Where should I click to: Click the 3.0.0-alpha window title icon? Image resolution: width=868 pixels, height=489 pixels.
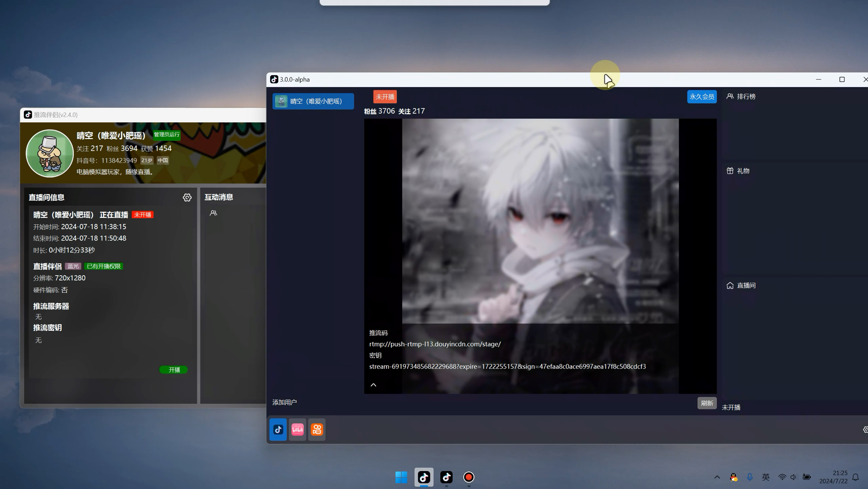pos(274,79)
